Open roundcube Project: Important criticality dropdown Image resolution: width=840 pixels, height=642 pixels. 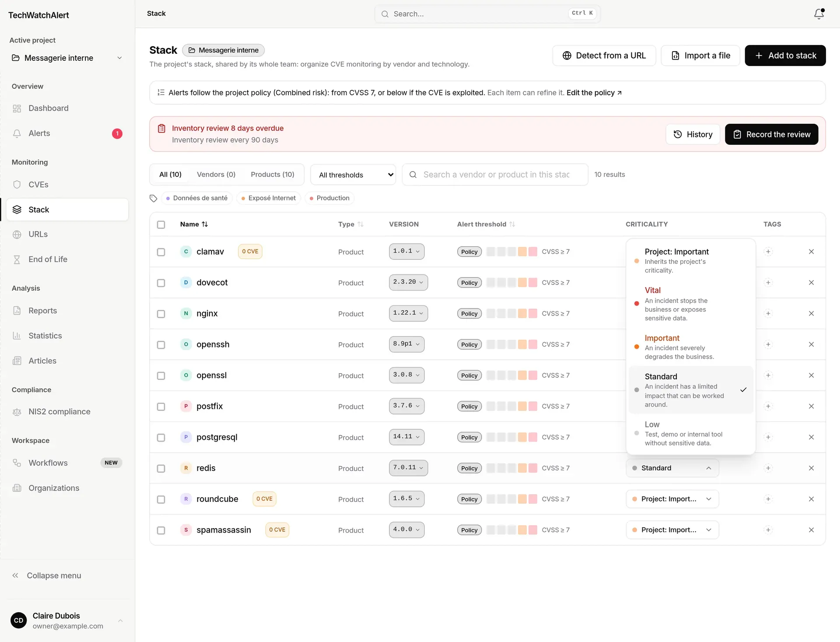(672, 499)
